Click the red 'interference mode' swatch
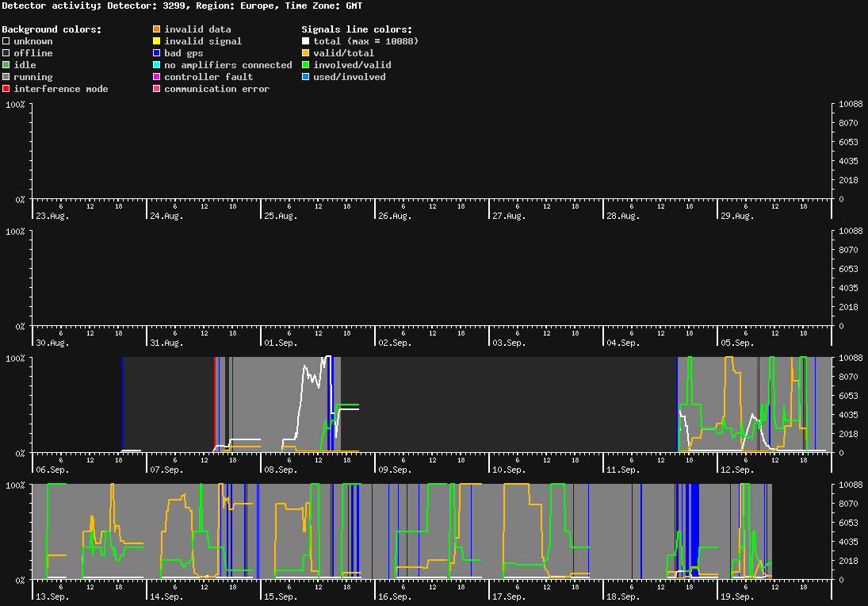 click(6, 89)
